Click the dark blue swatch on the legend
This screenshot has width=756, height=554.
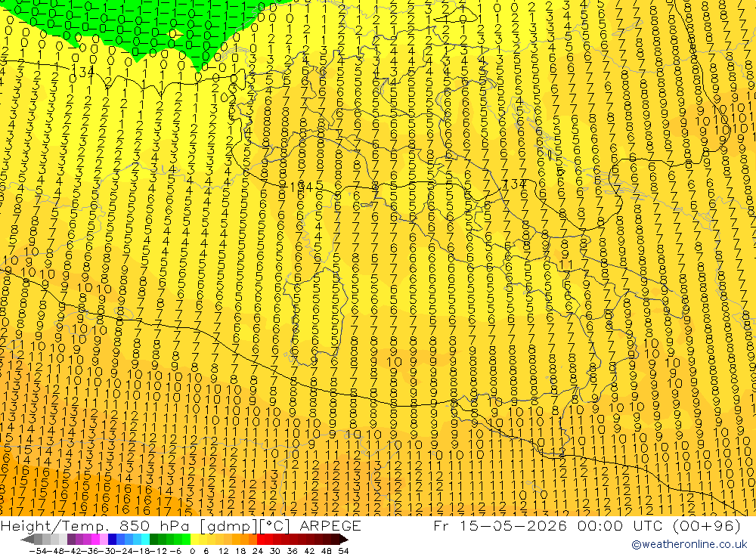(x=112, y=539)
